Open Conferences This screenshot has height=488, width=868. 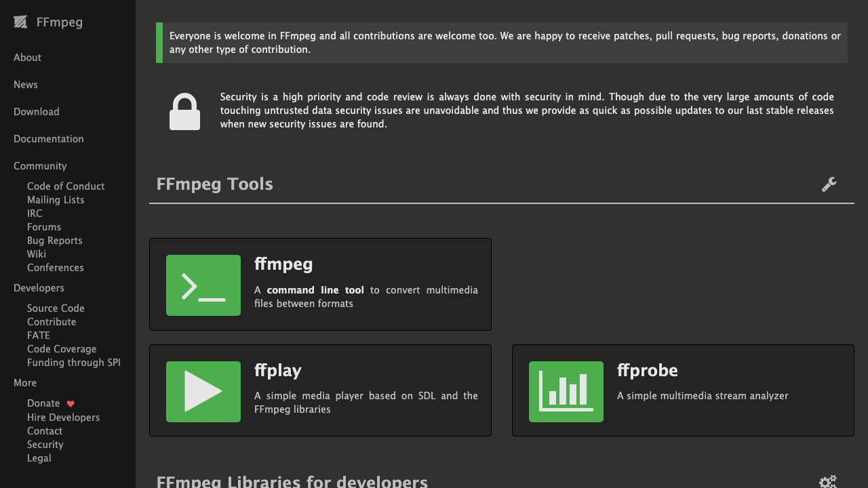click(x=56, y=268)
